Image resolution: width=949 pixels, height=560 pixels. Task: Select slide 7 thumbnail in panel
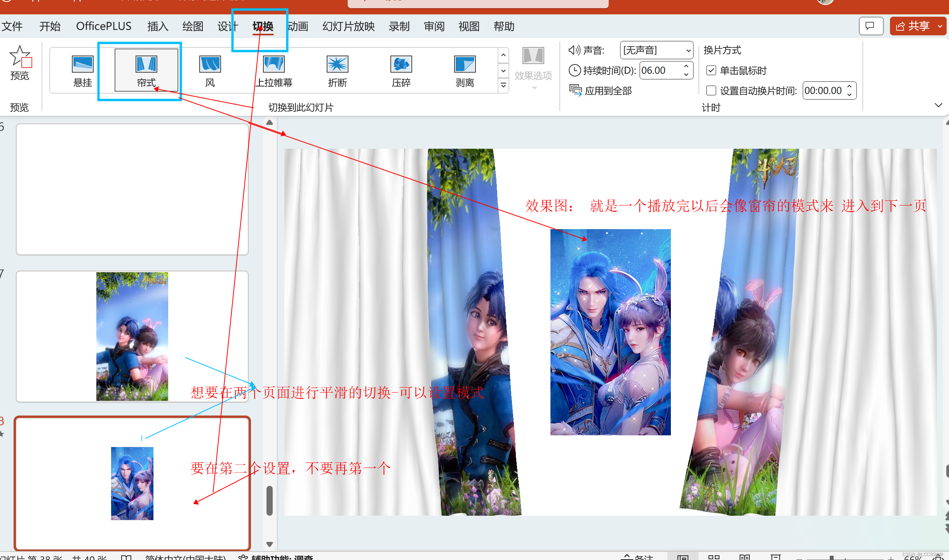132,336
